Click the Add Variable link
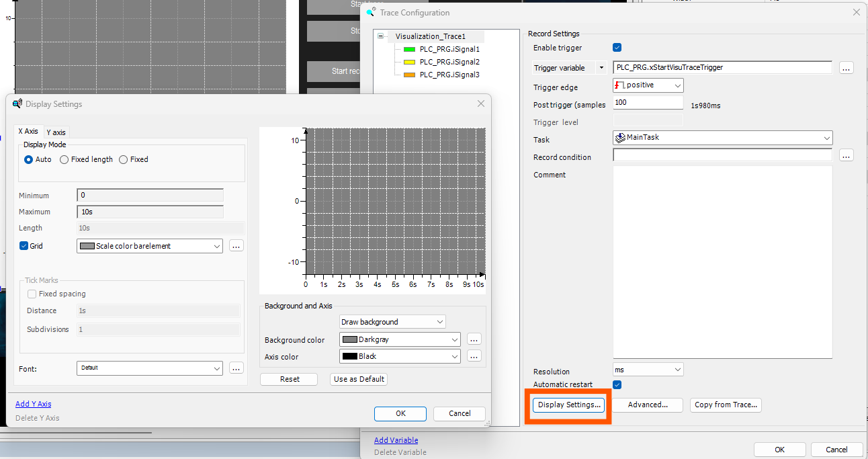 pos(396,440)
